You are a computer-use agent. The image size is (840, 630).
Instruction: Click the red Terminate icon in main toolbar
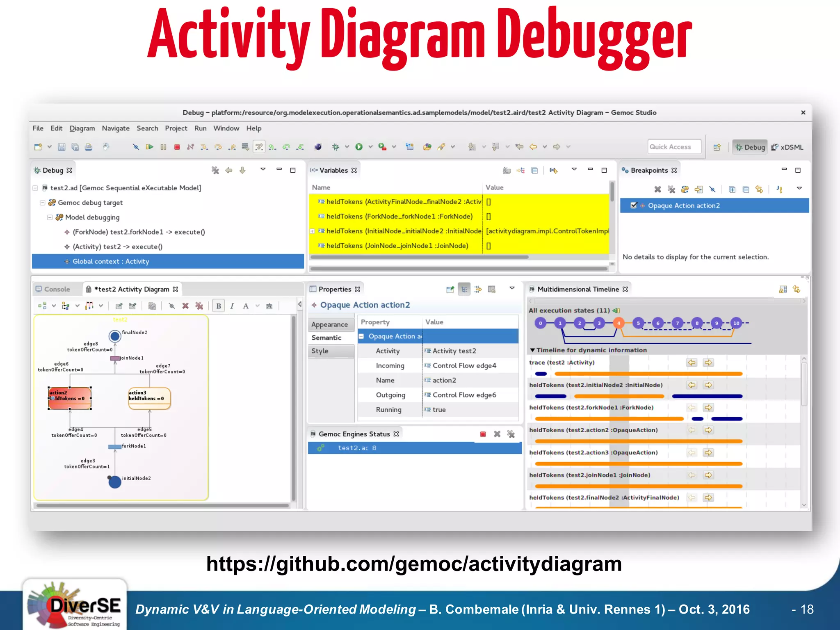pyautogui.click(x=177, y=147)
